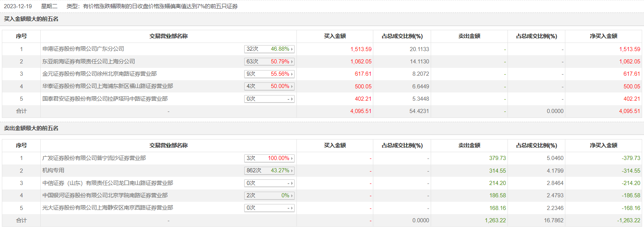
Task: Open 申港证券股份有限公司广东分公司 broker link
Action: [83, 49]
